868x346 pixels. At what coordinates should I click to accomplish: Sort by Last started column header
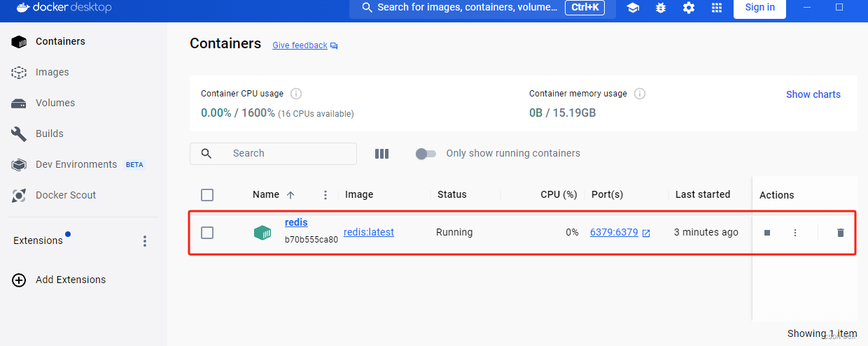(x=703, y=194)
